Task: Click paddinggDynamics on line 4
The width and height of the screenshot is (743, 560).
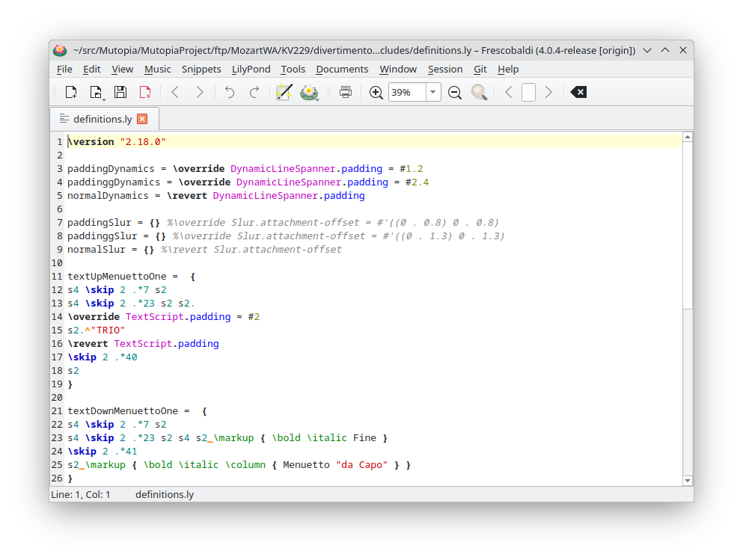Action: [x=114, y=182]
